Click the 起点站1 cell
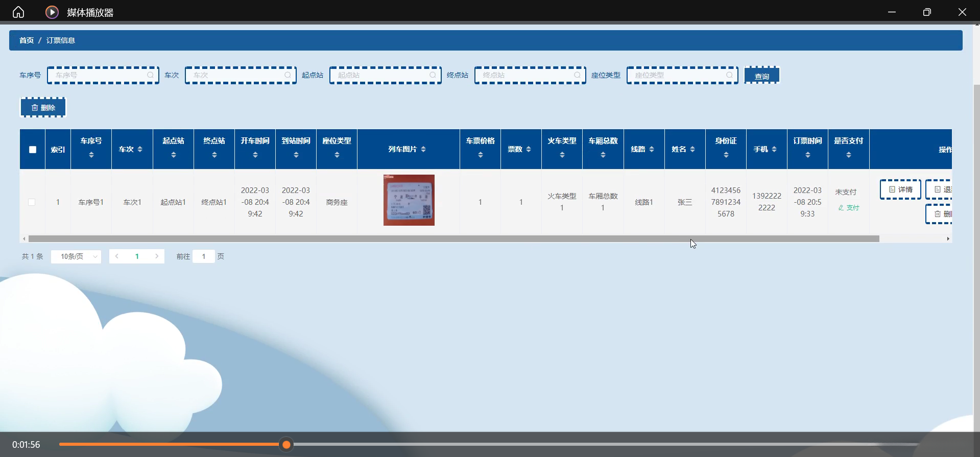Screen dimensions: 980x457 click(173, 202)
